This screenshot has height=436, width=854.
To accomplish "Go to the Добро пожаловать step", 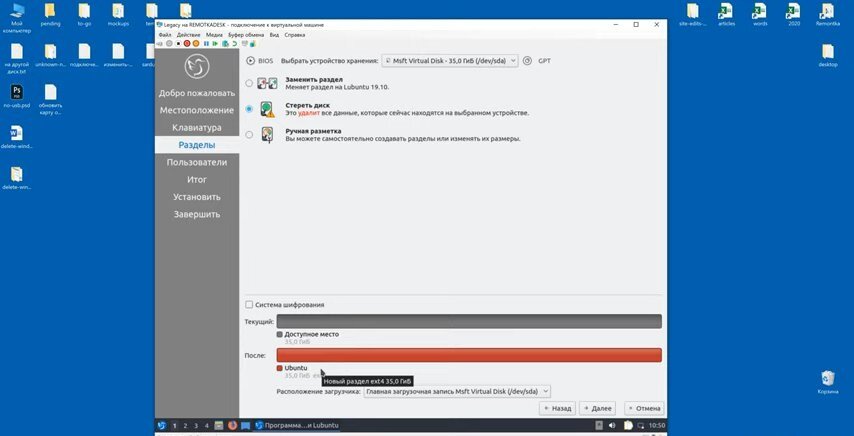I will point(197,93).
